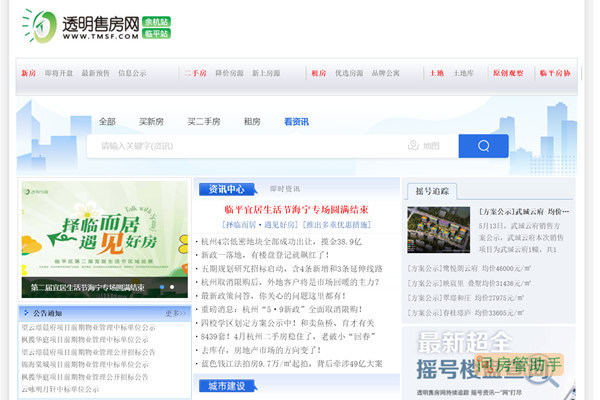The image size is (600, 400).
Task: Open 最新预售 navigation link
Action: pos(95,73)
